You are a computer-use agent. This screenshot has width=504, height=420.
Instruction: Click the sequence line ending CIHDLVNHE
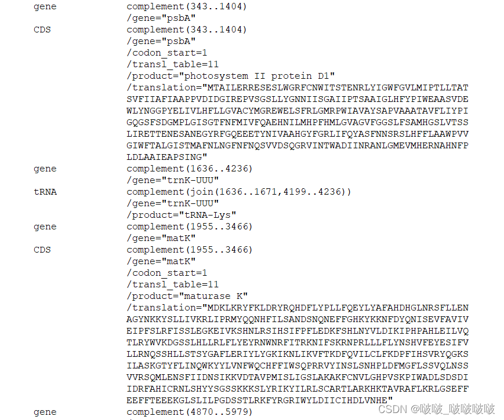tap(259, 400)
